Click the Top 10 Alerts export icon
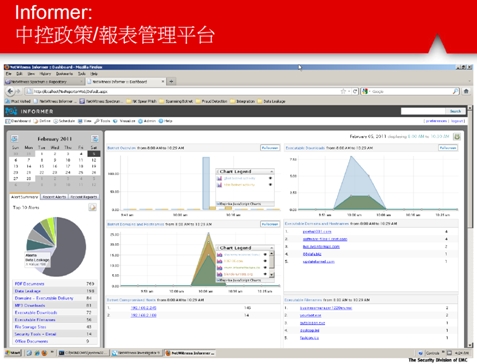This screenshot has height=364, width=477. (x=92, y=207)
